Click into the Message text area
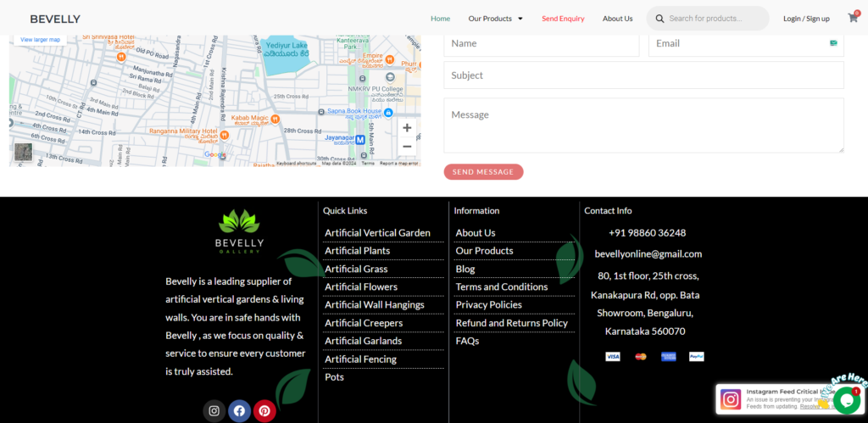 click(x=644, y=125)
